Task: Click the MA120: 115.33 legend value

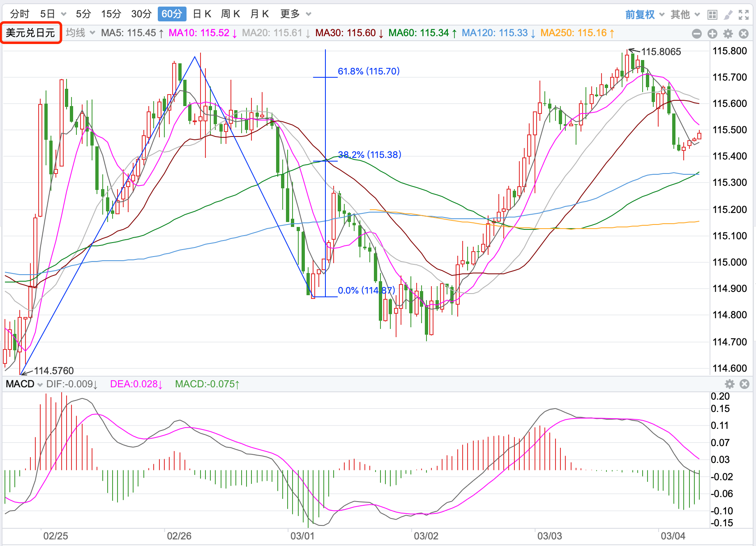Action: click(499, 33)
